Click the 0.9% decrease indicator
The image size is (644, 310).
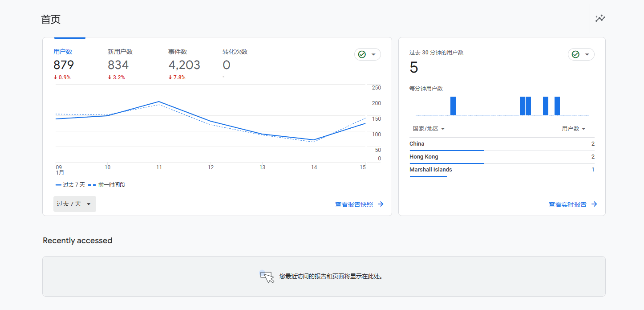click(62, 77)
